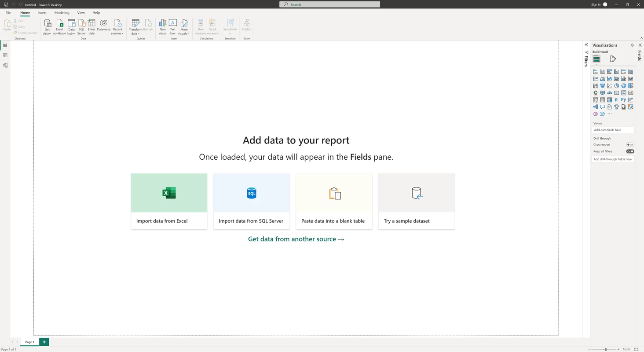This screenshot has width=644, height=352.
Task: Open Recent sources dropdown
Action: pyautogui.click(x=117, y=26)
